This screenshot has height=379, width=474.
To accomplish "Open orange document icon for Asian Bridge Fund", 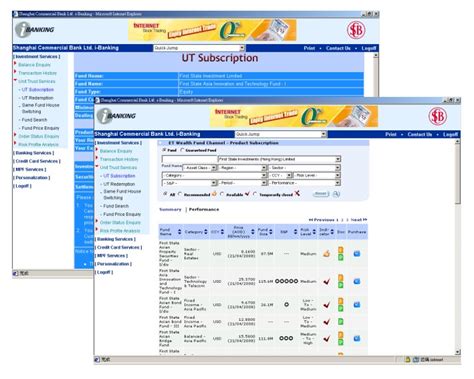I will tap(341, 335).
